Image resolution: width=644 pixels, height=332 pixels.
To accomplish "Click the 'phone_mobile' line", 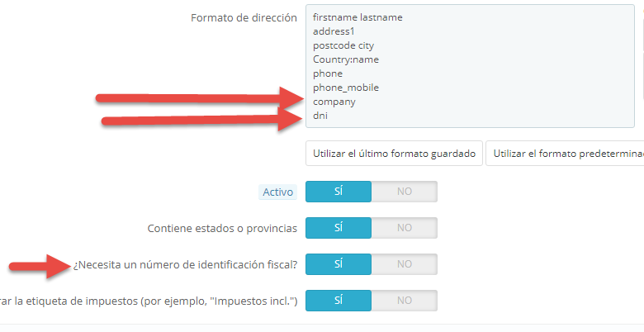I will pyautogui.click(x=346, y=88).
